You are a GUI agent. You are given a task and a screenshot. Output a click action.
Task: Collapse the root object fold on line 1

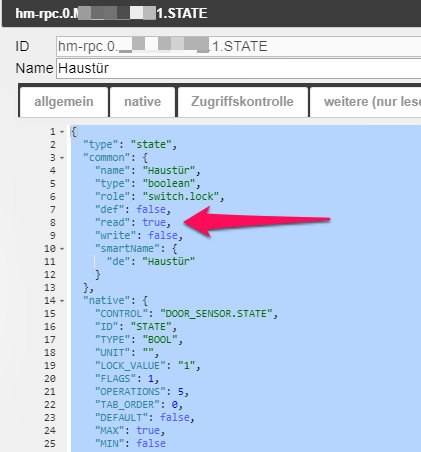click(62, 132)
